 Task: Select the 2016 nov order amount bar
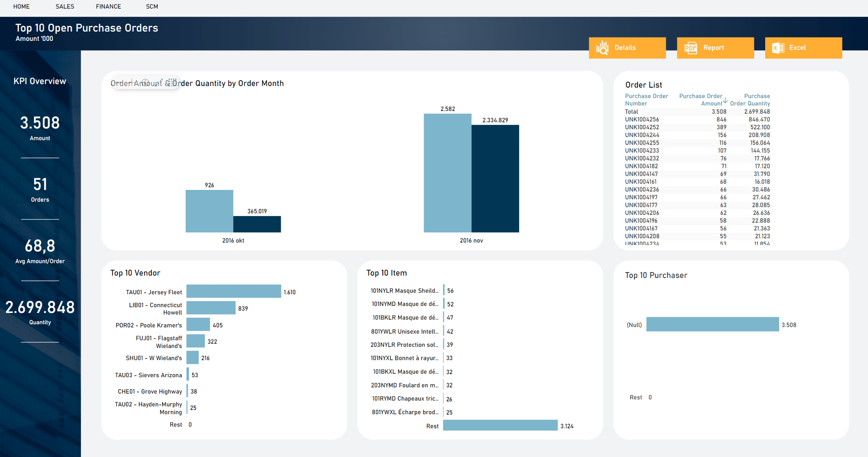(x=447, y=174)
